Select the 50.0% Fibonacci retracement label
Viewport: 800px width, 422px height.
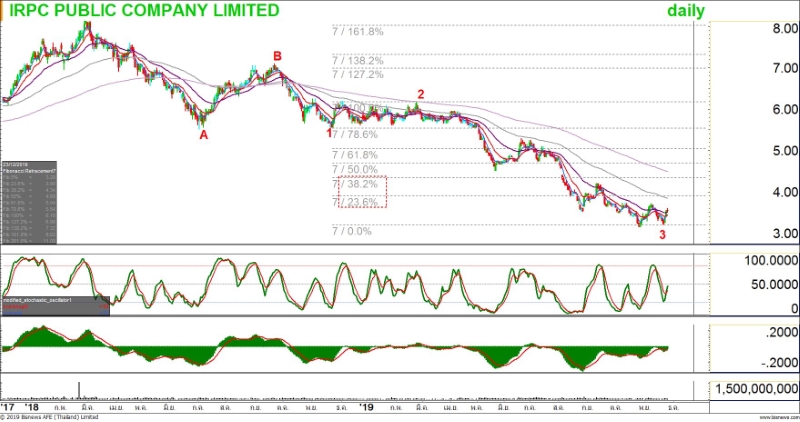[x=355, y=170]
